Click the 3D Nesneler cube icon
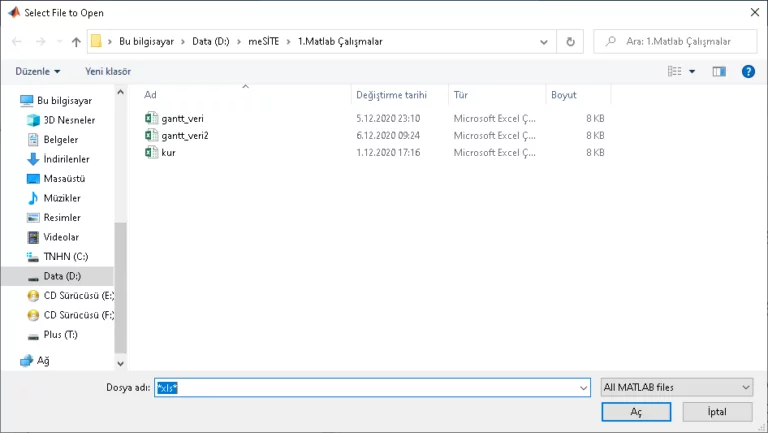768x433 pixels. coord(33,120)
